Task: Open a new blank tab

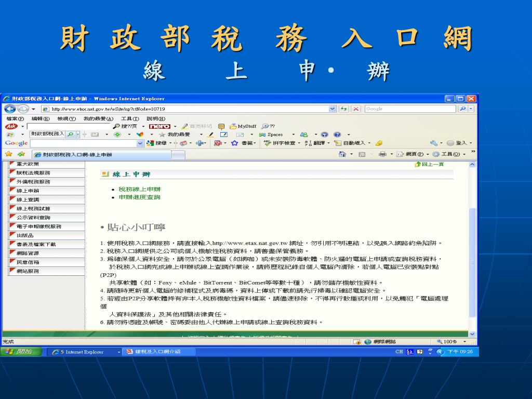Action: tap(179, 155)
